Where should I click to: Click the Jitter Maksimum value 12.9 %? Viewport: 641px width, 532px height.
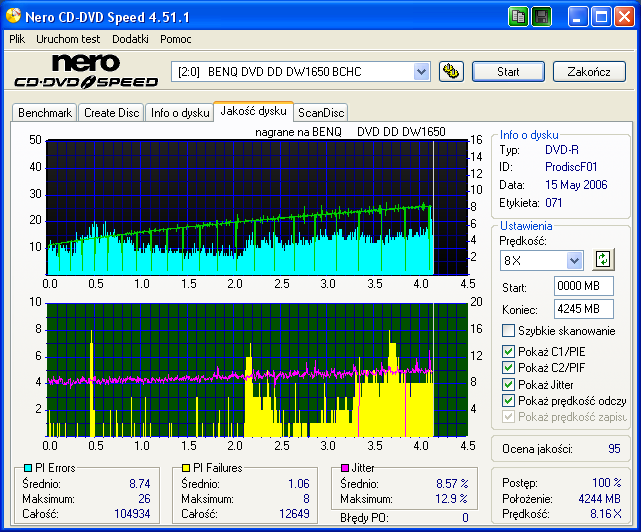[452, 498]
